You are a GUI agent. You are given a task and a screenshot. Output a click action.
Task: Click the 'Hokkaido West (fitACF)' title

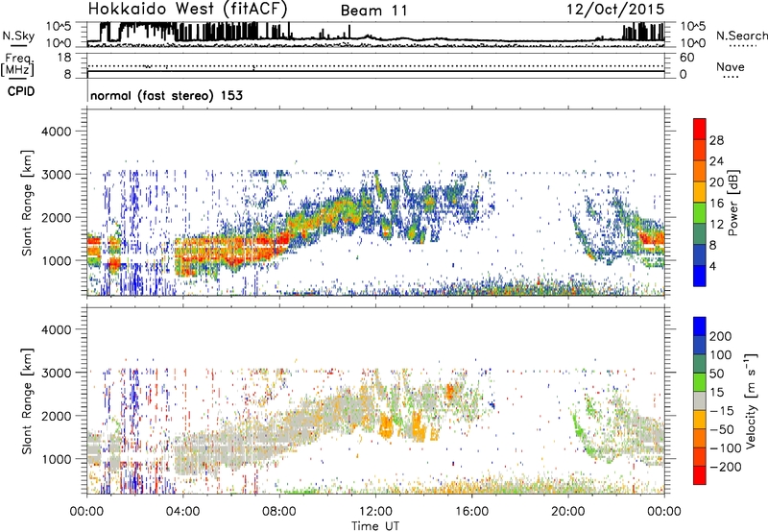click(187, 9)
